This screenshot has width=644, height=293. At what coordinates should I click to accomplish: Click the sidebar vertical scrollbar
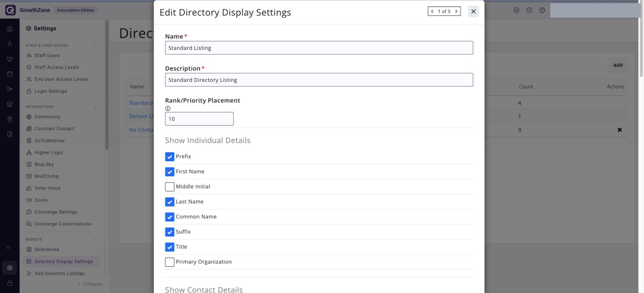pos(107,84)
